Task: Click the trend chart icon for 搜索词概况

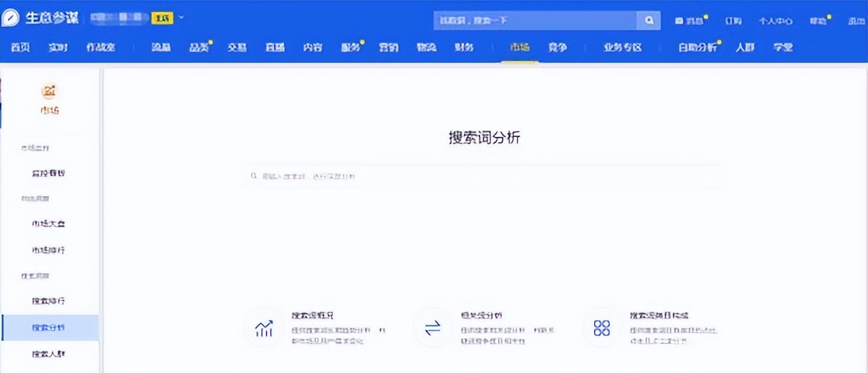Action: pos(264,328)
